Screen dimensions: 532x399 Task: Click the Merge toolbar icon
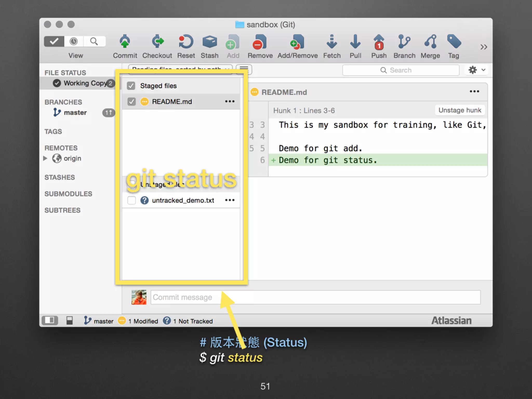click(430, 42)
